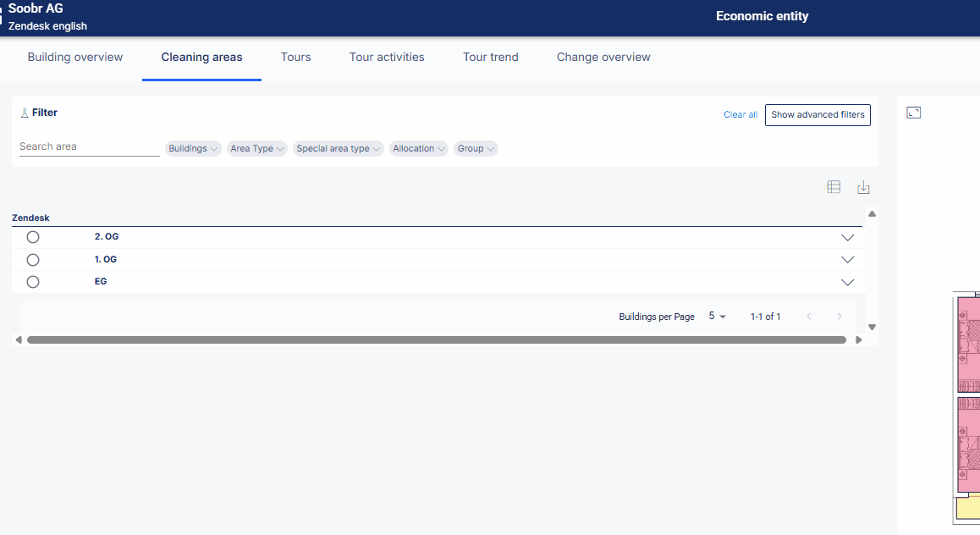Click scroll right arrow of table
Image resolution: width=980 pixels, height=535 pixels.
(859, 340)
